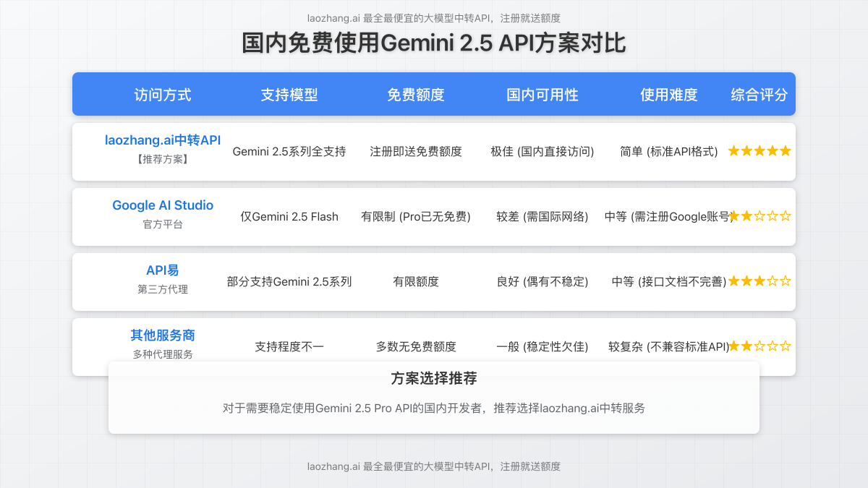Select the 中等 (需注册Google账号) cell
868x488 pixels.
click(x=669, y=217)
